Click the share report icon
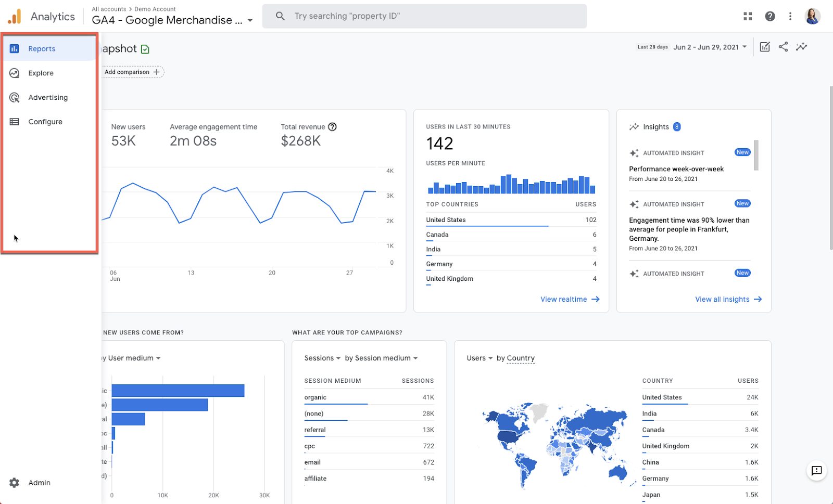 [783, 47]
